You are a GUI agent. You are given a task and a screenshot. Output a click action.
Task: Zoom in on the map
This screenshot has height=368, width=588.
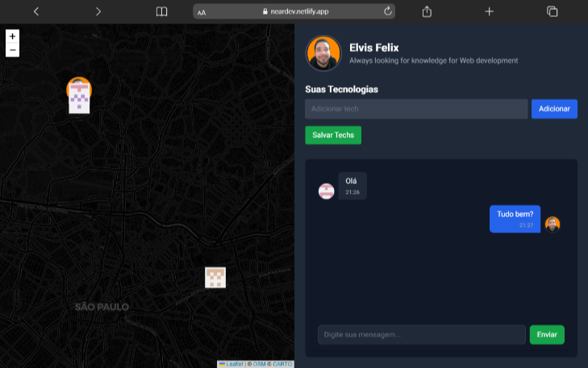12,36
